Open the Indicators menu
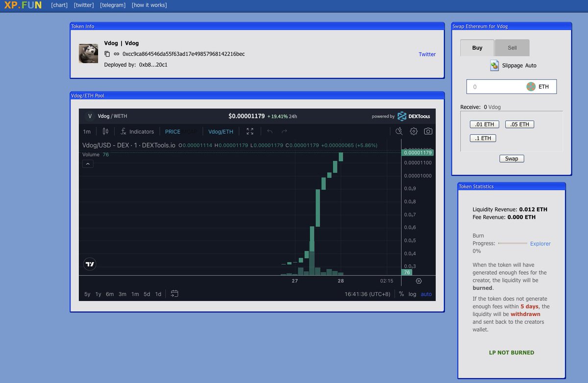Viewport: 588px width, 383px height. pyautogui.click(x=137, y=131)
